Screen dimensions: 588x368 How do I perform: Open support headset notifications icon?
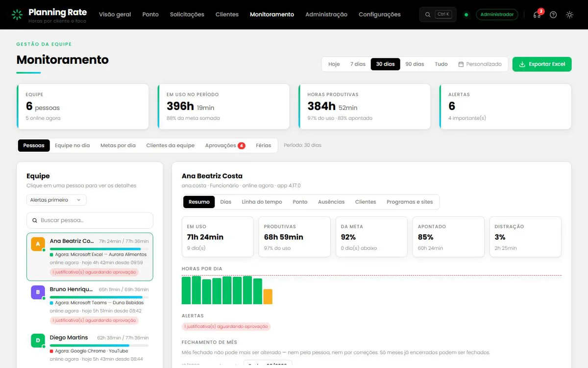[x=537, y=15]
